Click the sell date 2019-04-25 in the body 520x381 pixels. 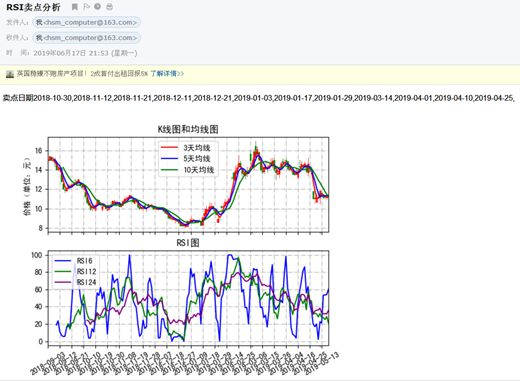coord(494,98)
